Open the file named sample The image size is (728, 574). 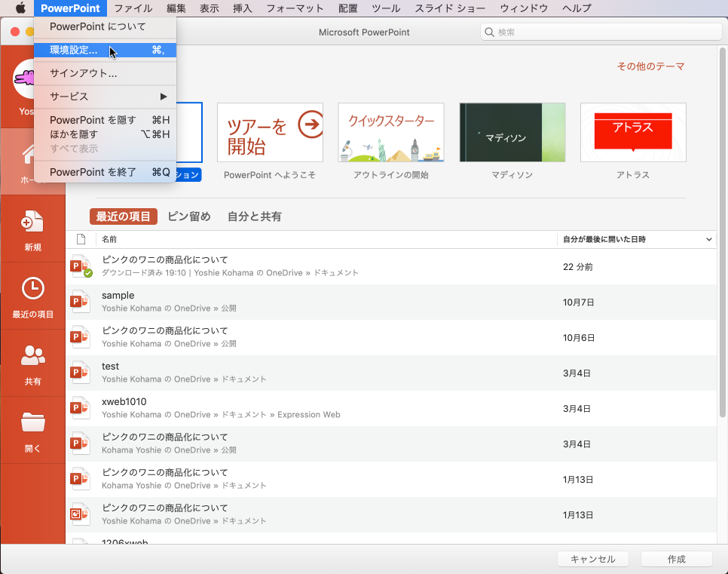(x=390, y=302)
